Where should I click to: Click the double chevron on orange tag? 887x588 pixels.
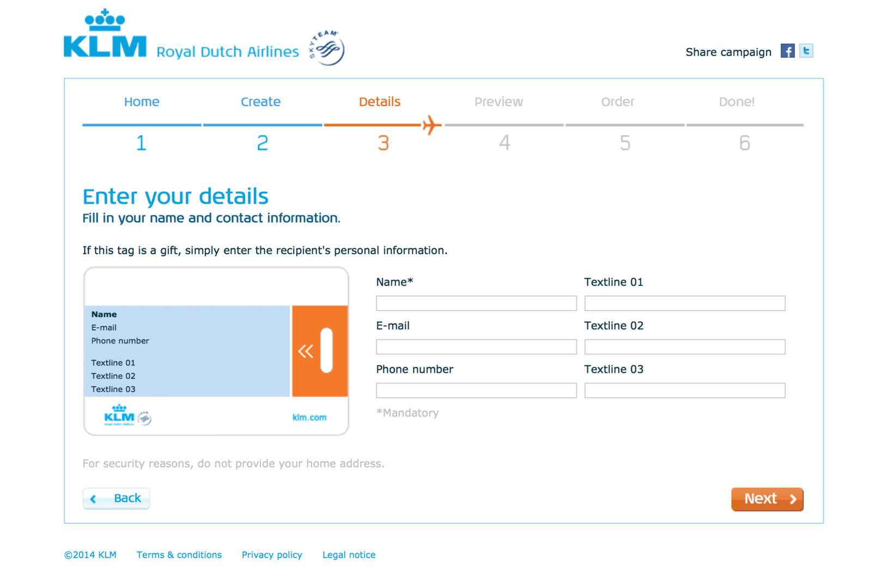306,351
